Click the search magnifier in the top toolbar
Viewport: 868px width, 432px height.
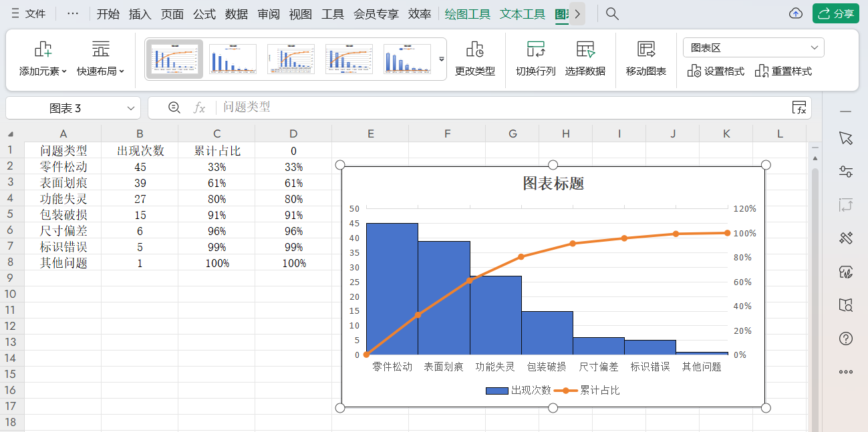[611, 12]
